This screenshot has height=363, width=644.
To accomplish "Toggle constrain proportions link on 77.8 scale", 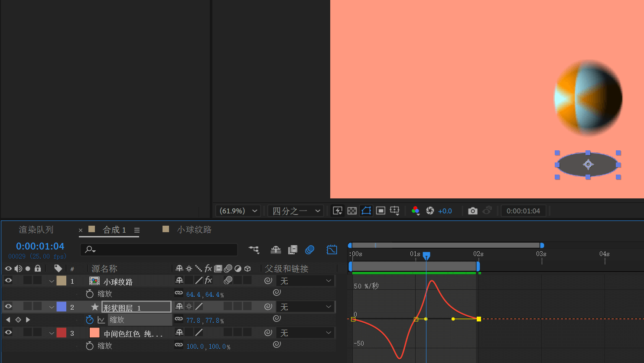I will click(179, 319).
